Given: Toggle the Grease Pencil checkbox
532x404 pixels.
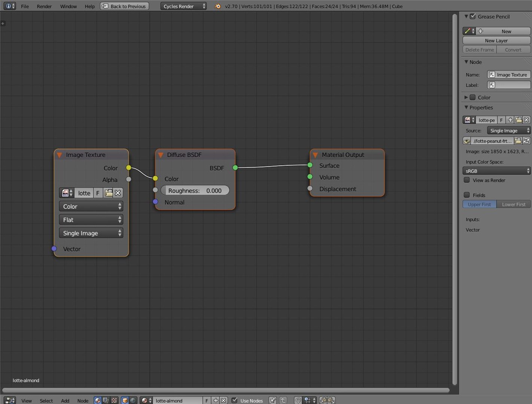Looking at the screenshot, I should (x=473, y=16).
